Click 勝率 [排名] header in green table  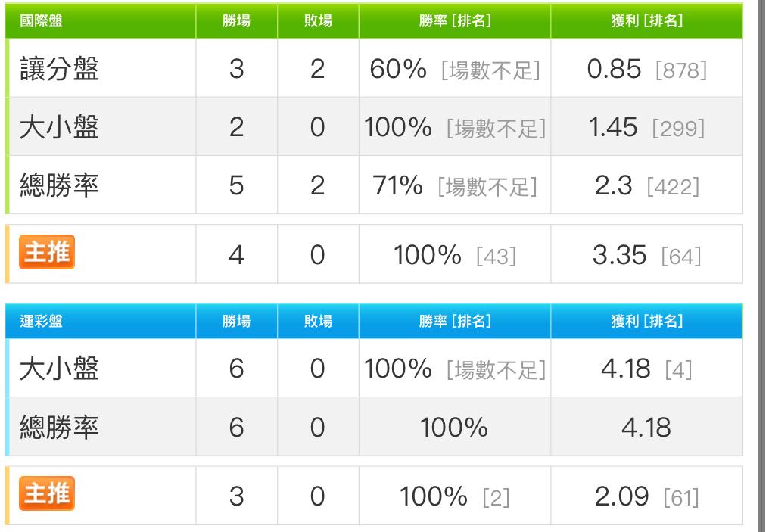coord(454,21)
